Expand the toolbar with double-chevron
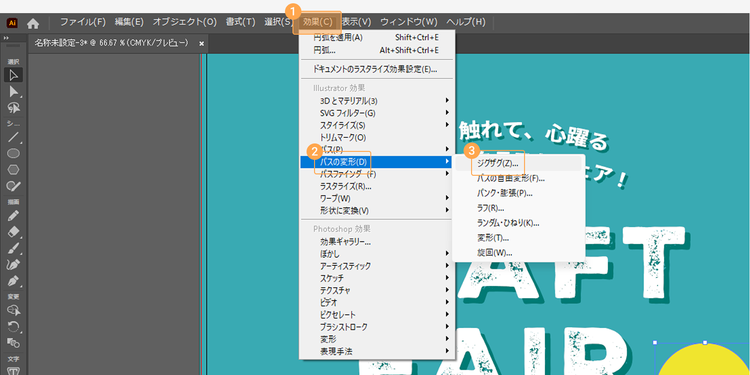This screenshot has height=375, width=750. pos(6,38)
